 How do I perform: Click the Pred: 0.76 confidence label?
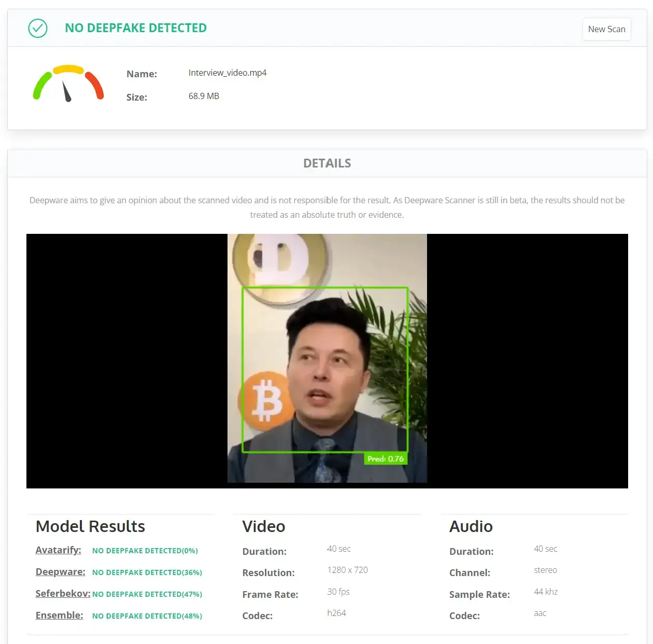point(386,458)
